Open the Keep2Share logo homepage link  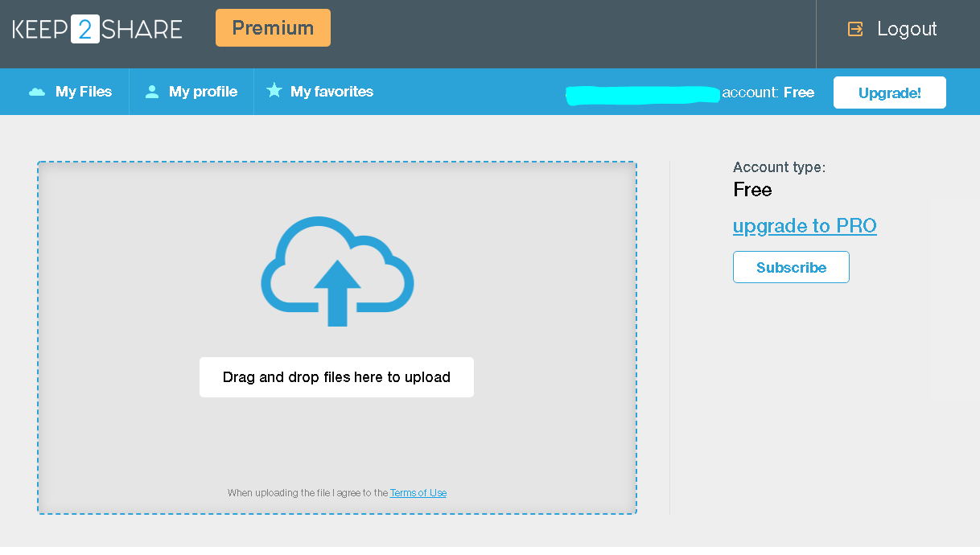(x=96, y=28)
